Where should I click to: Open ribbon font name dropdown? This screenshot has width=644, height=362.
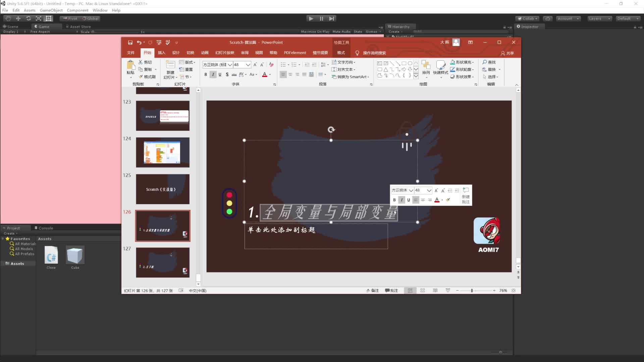click(230, 65)
